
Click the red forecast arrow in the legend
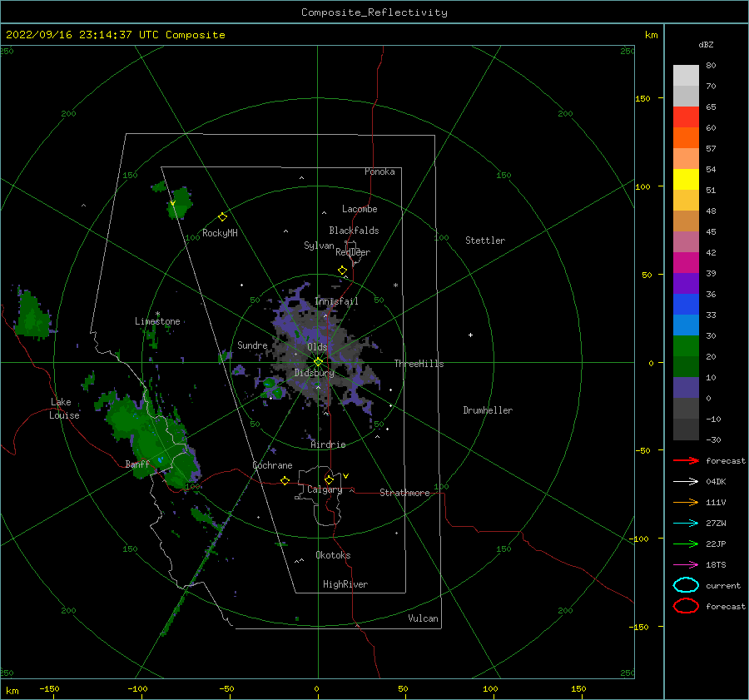686,460
